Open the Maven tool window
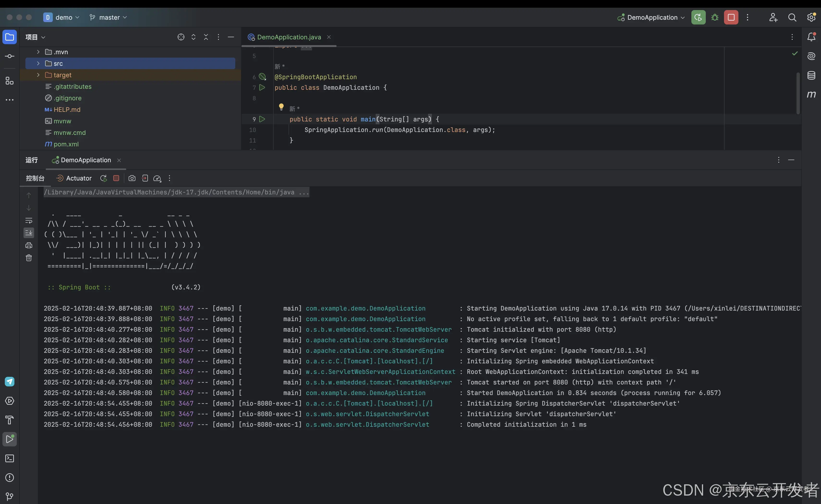 point(811,94)
